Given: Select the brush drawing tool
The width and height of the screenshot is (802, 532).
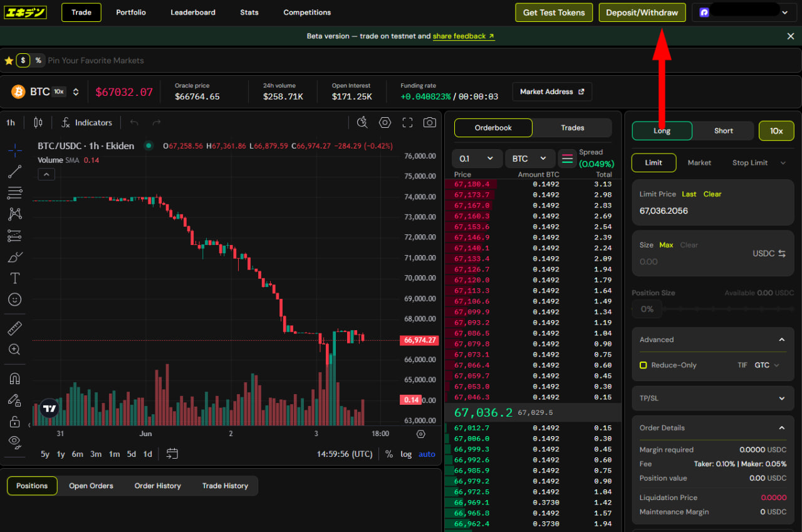Looking at the screenshot, I should point(15,257).
